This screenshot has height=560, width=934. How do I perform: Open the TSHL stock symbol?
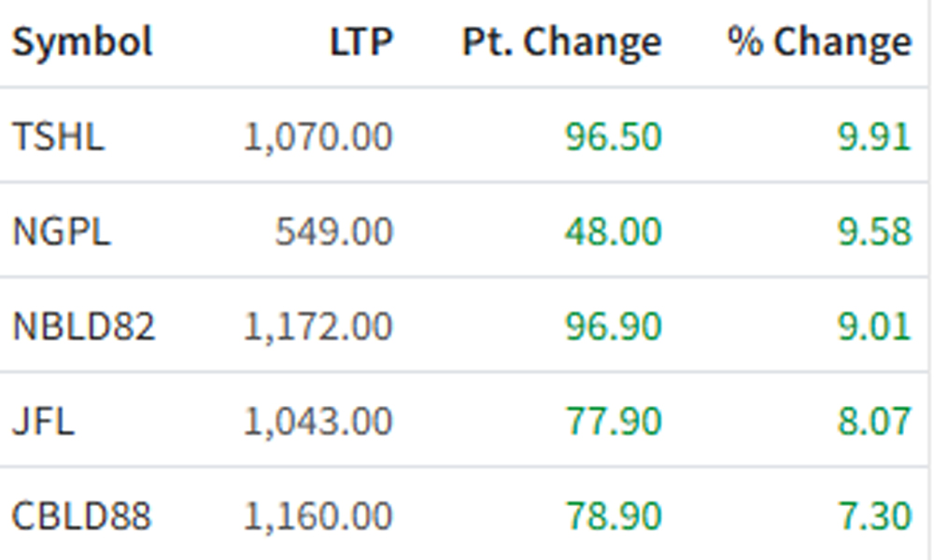click(x=58, y=136)
